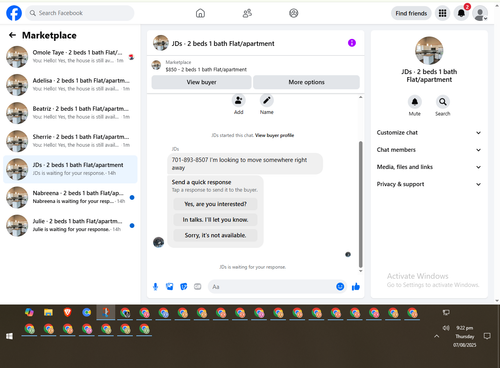Mute the conversation with the bell icon

[415, 102]
